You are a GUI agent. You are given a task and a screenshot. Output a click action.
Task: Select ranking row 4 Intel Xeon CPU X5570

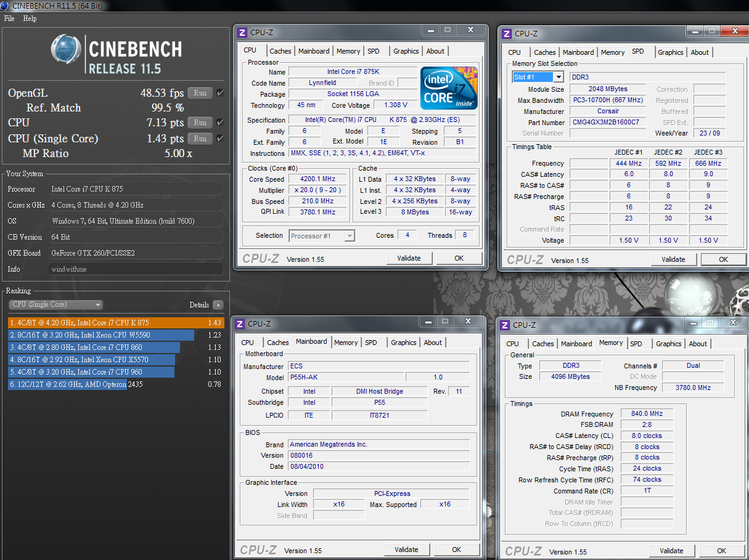click(115, 360)
